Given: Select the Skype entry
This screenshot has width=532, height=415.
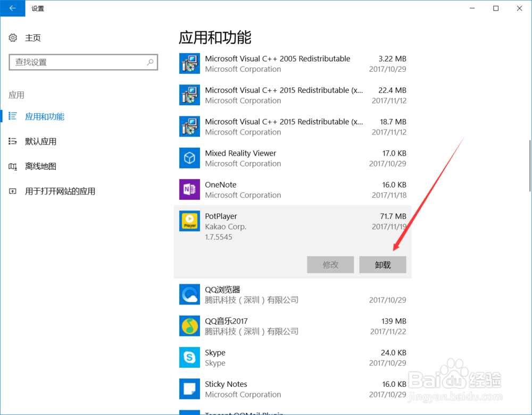Looking at the screenshot, I should (293, 358).
